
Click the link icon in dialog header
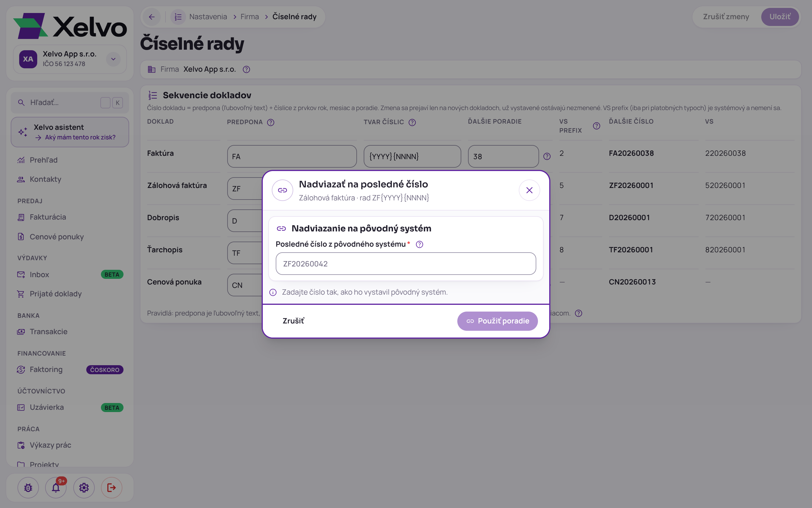point(283,190)
